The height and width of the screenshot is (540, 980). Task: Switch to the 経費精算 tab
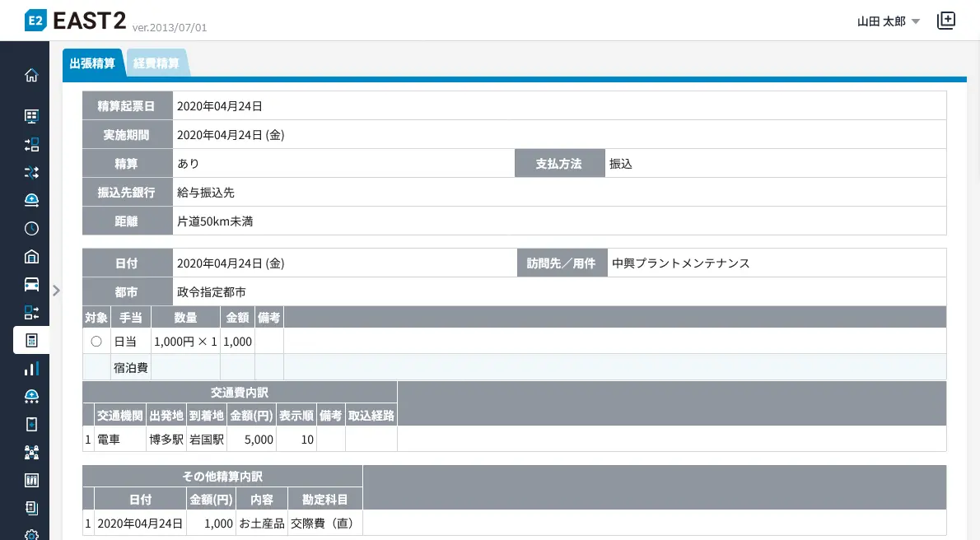[x=156, y=63]
